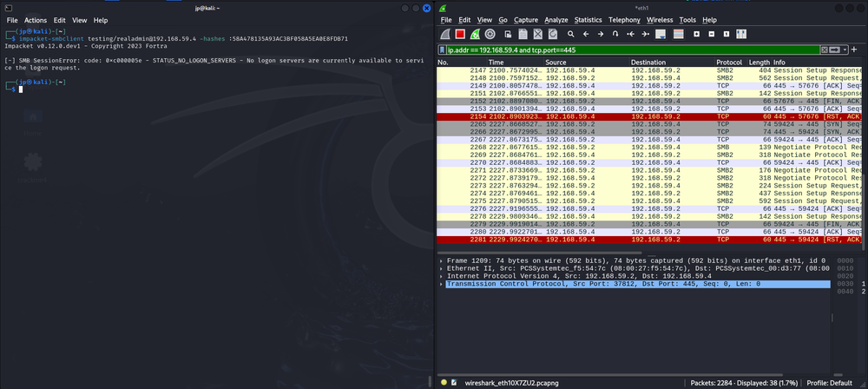This screenshot has height=389, width=868.
Task: Open the Wireshark File menu
Action: (x=446, y=20)
